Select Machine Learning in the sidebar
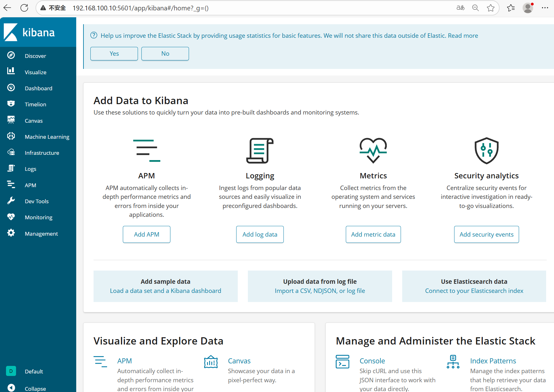This screenshot has height=392, width=554. 47,137
